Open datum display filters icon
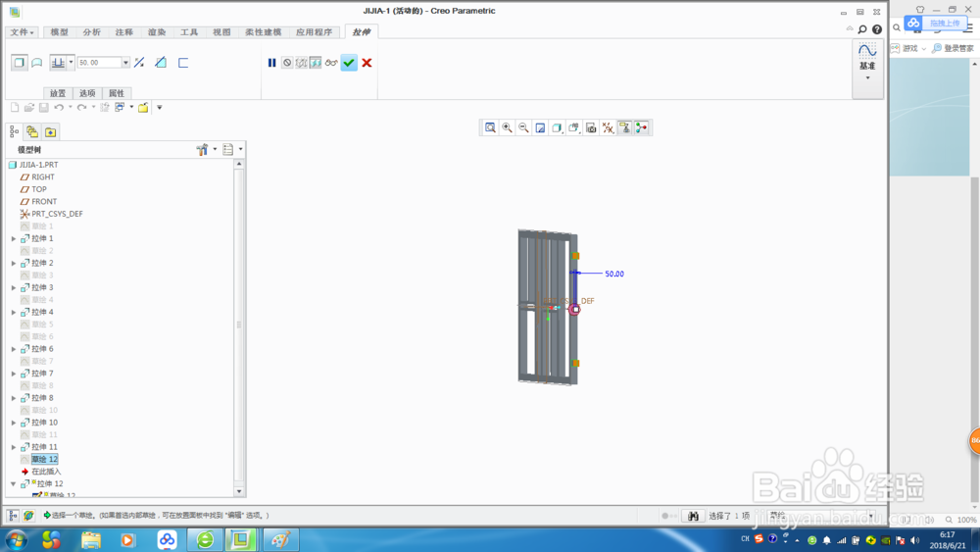 pyautogui.click(x=609, y=127)
